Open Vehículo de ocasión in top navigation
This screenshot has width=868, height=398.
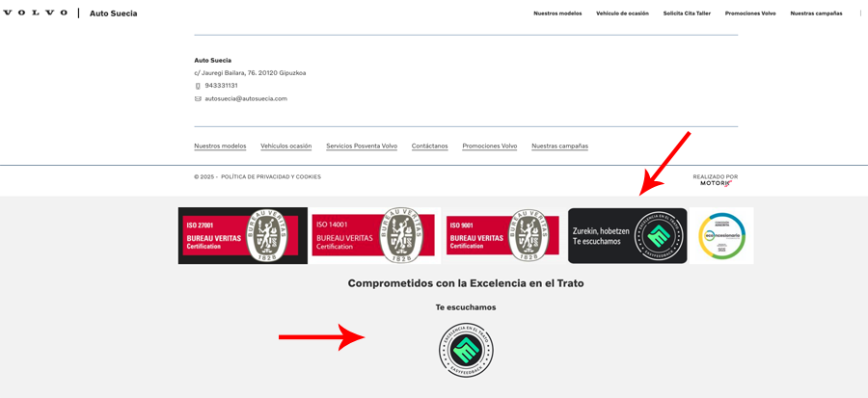point(622,13)
